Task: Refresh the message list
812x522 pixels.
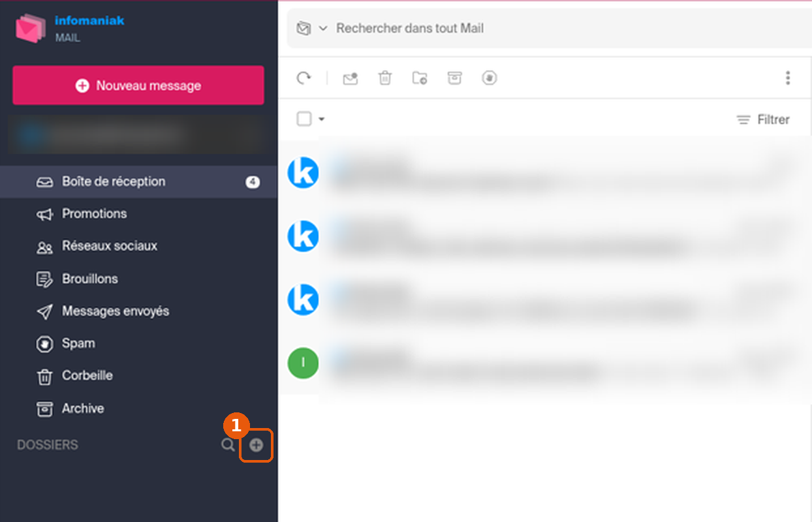Action: (x=304, y=78)
